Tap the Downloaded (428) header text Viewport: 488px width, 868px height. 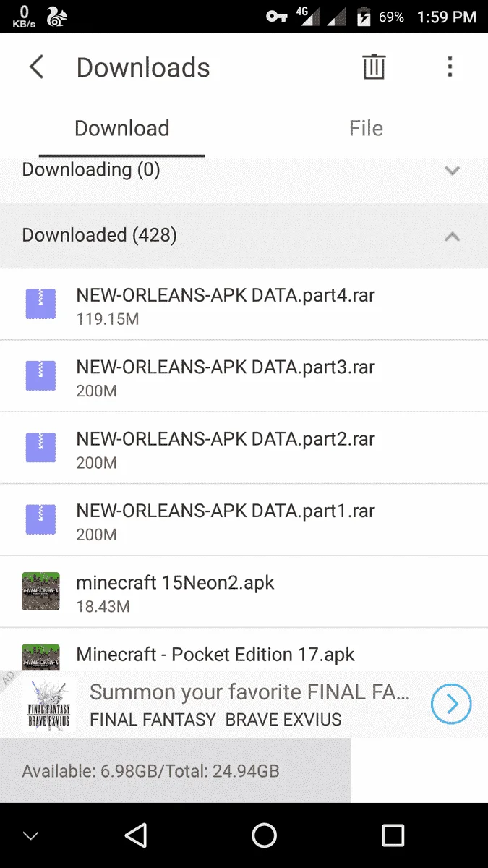click(100, 235)
